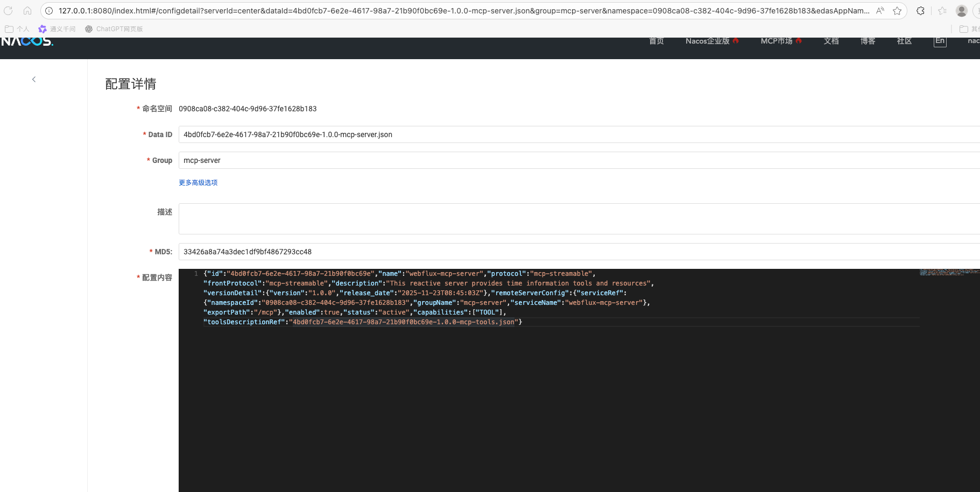The height and width of the screenshot is (492, 980).
Task: Go to the browser home page icon
Action: [x=27, y=11]
